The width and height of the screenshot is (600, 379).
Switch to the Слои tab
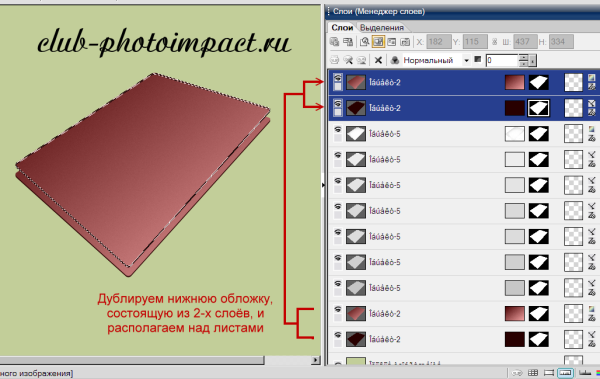(x=342, y=28)
